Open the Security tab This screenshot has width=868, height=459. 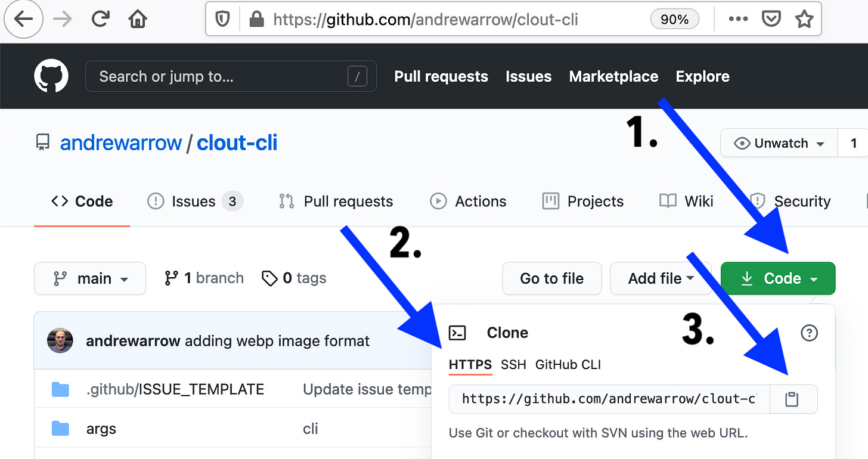[790, 201]
